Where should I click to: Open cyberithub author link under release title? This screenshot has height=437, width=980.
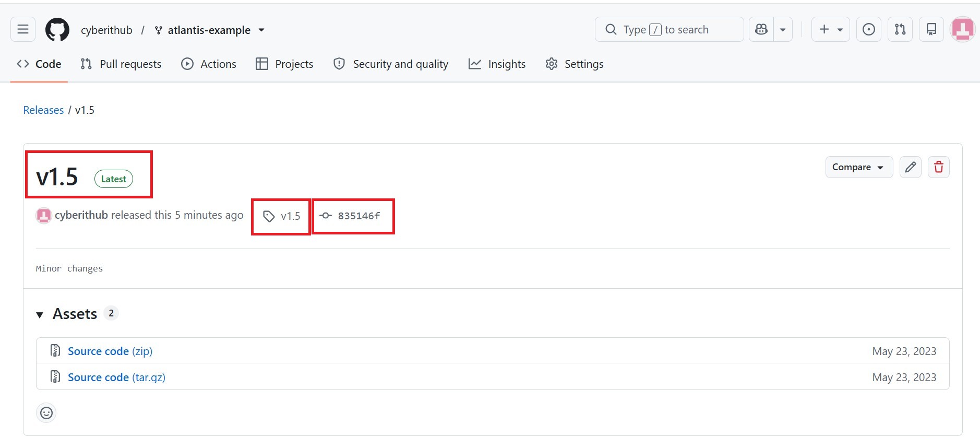[x=81, y=215]
